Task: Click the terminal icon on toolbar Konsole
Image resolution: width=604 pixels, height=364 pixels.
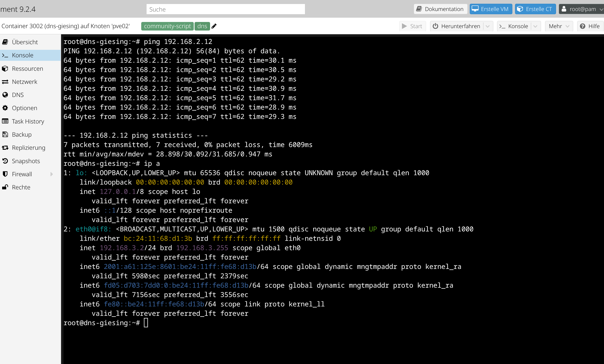Action: 502,26
